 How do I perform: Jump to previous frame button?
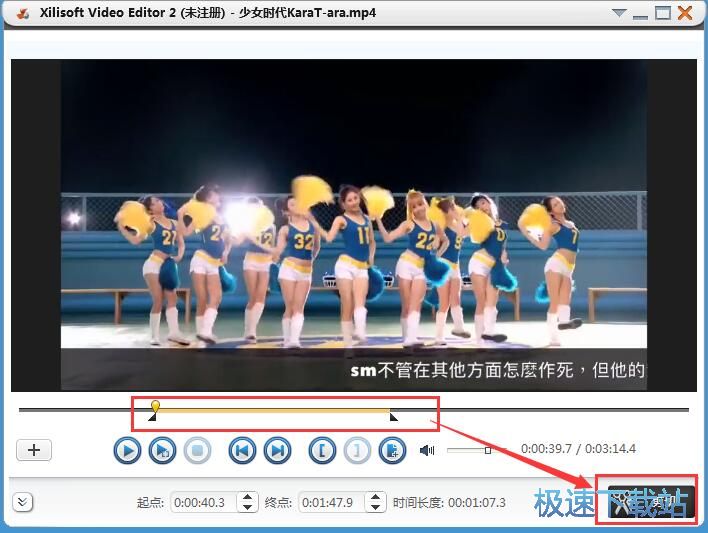[242, 450]
